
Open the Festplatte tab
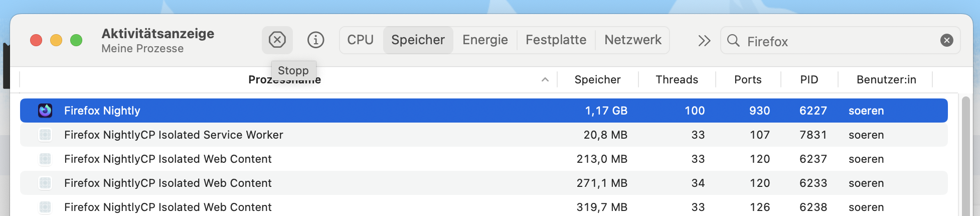point(556,40)
